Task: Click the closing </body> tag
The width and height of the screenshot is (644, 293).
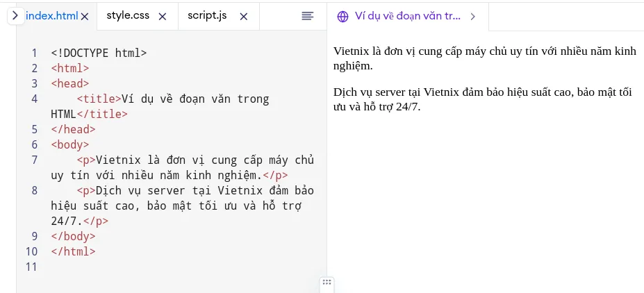Action: [73, 236]
